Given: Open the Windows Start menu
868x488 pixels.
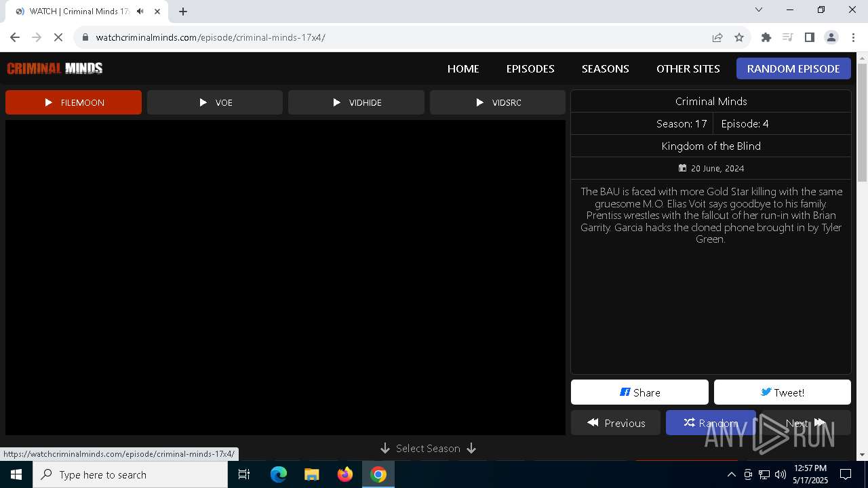Looking at the screenshot, I should tap(16, 474).
